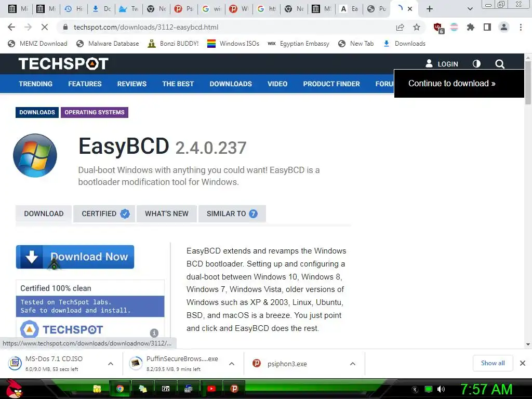Expand options for PuffinSecureBrowser download

tap(232, 364)
